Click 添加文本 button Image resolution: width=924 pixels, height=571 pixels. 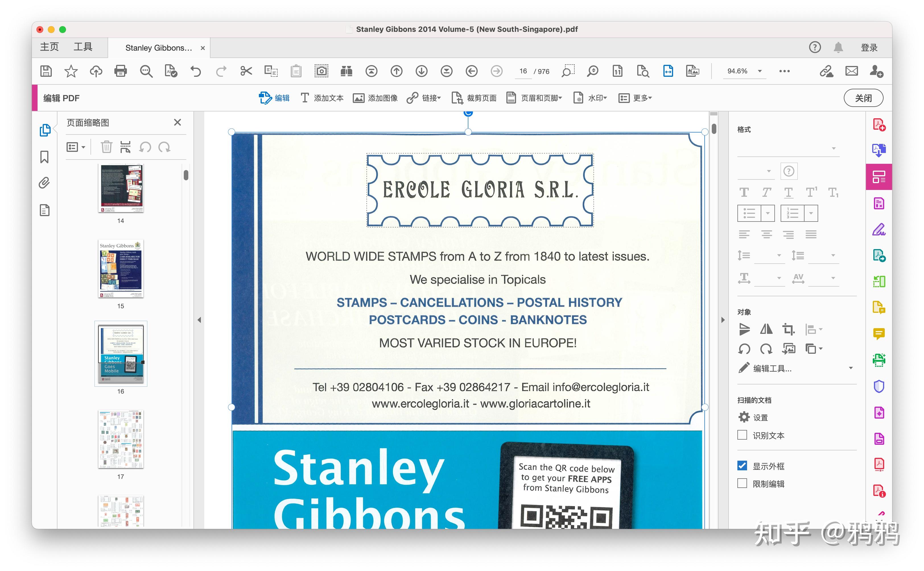click(x=322, y=98)
